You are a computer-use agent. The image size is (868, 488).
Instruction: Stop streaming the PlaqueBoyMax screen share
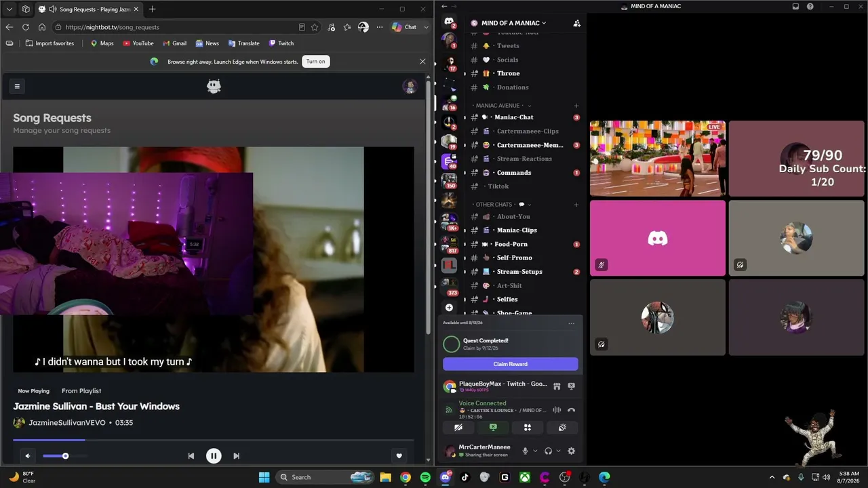[x=572, y=386]
